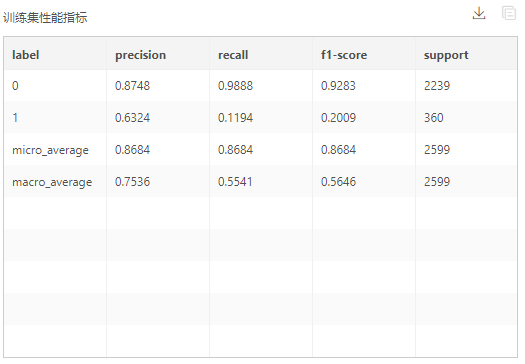Screen dimensions: 525x364
Task: Select micro_average f1-score 0.8684
Action: click(338, 150)
